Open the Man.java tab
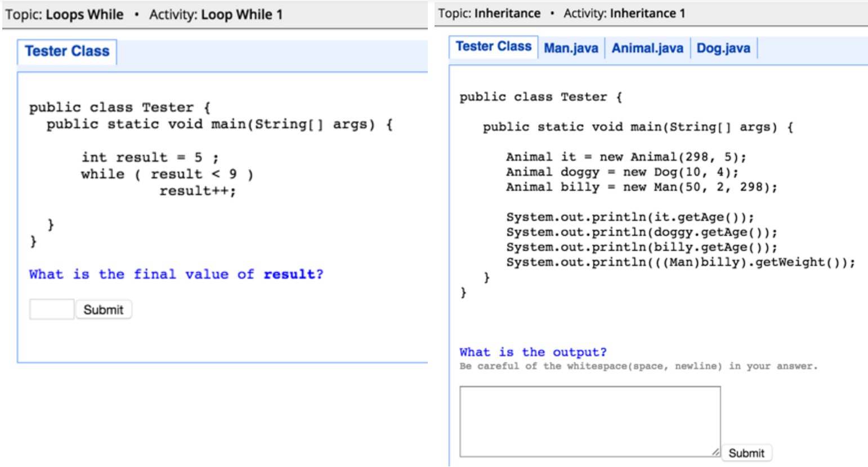Viewport: 868px width, 467px height. pos(571,48)
